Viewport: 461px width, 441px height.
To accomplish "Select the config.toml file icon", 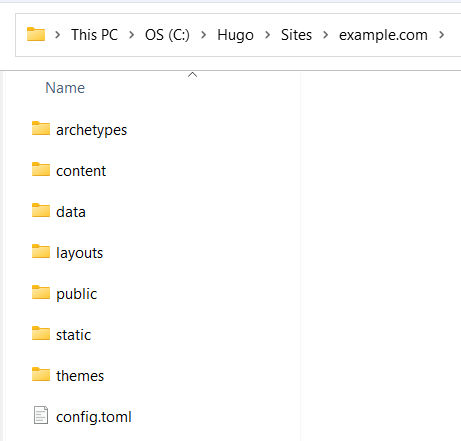I will 41,415.
